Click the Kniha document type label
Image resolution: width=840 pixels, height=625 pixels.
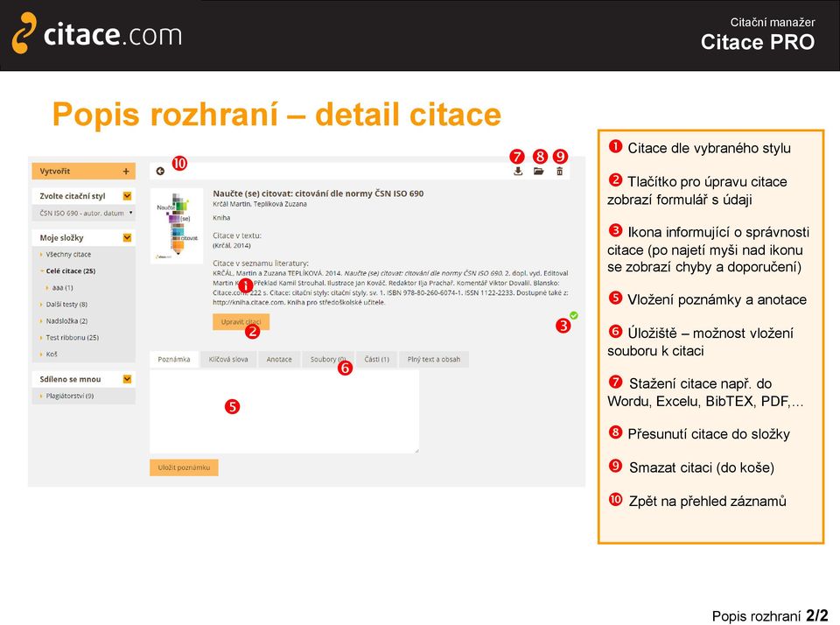221,218
